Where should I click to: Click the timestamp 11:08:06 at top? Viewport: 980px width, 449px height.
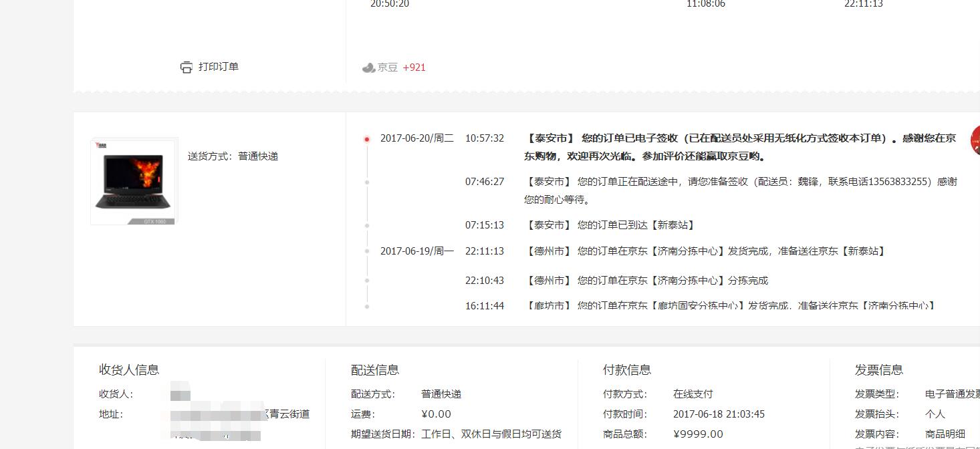(706, 4)
